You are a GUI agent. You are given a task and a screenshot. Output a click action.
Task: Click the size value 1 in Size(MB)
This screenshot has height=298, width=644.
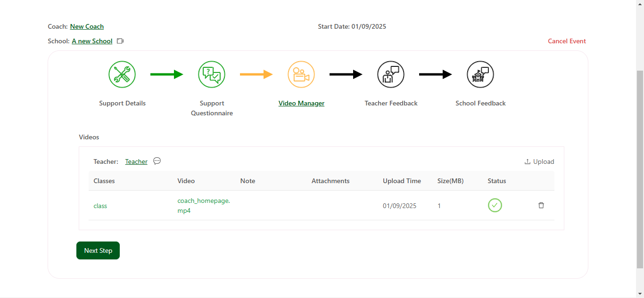[439, 206]
